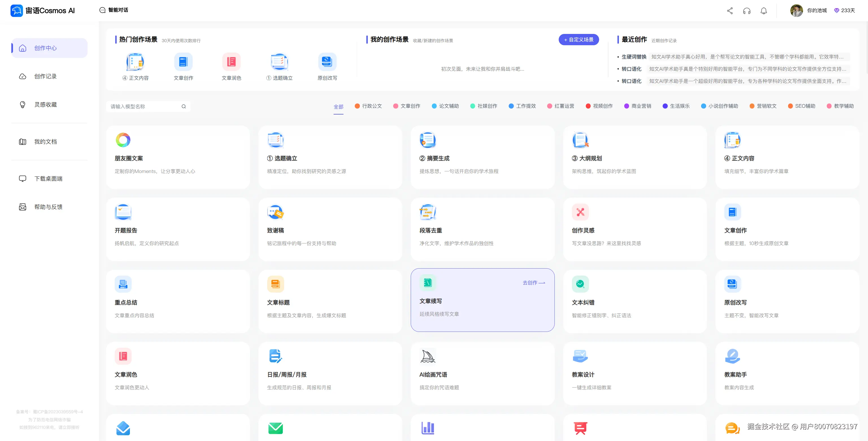Open 原创改写 icon in hot scenes
The image size is (868, 441).
[x=327, y=62]
